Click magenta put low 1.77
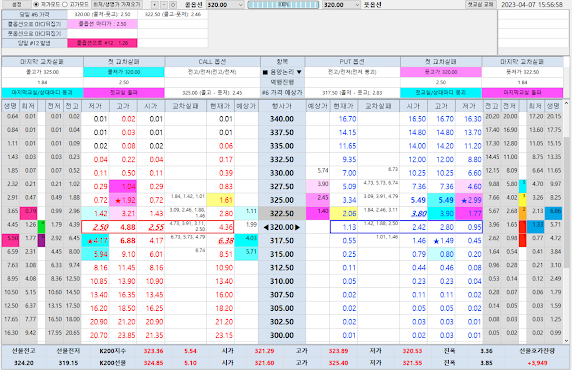 (469, 213)
